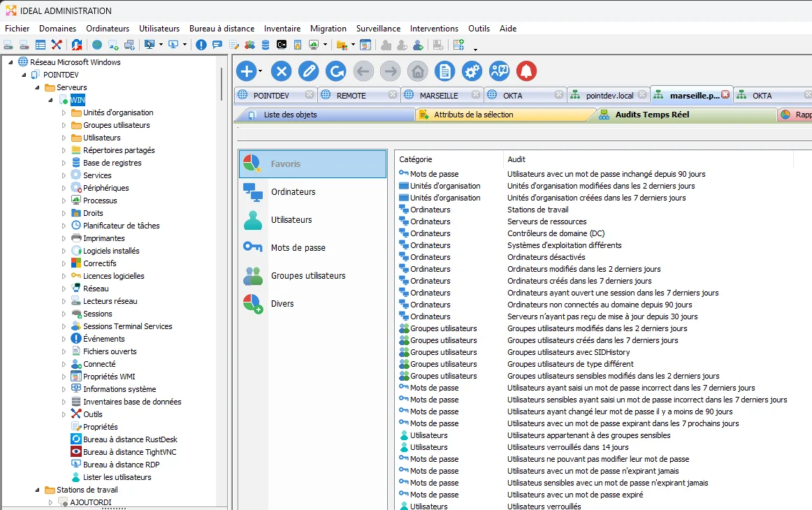Click the blue document page button
This screenshot has width=812, height=510.
(444, 71)
